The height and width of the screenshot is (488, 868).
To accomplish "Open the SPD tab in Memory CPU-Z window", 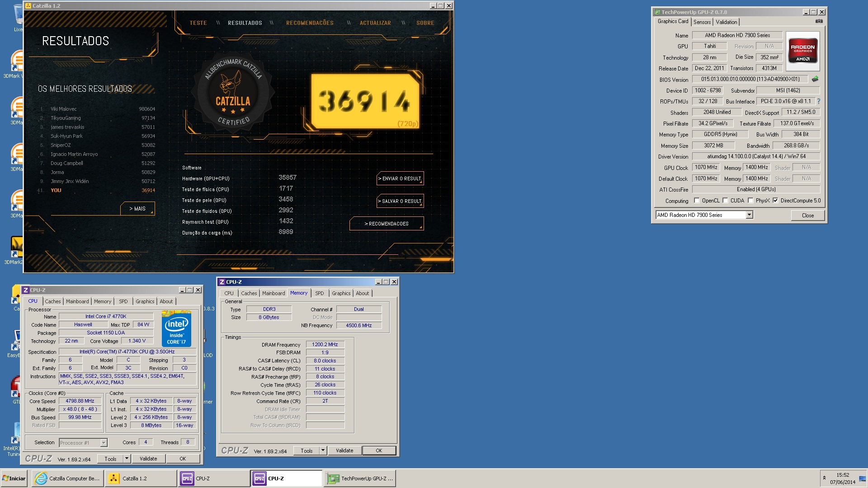I will pos(319,293).
